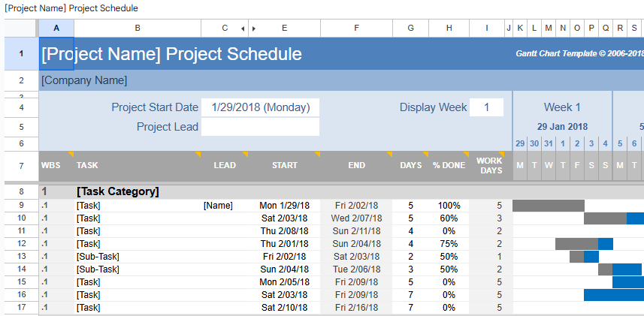The width and height of the screenshot is (644, 316).
Task: Click the Project Start Date value cell
Action: tap(260, 107)
